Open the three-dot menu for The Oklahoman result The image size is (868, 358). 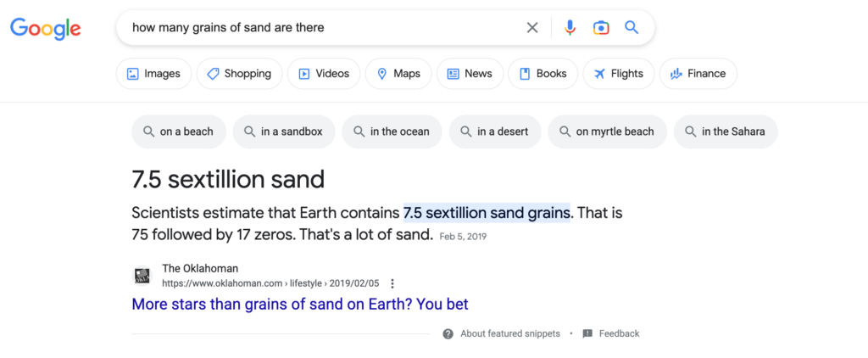(392, 284)
